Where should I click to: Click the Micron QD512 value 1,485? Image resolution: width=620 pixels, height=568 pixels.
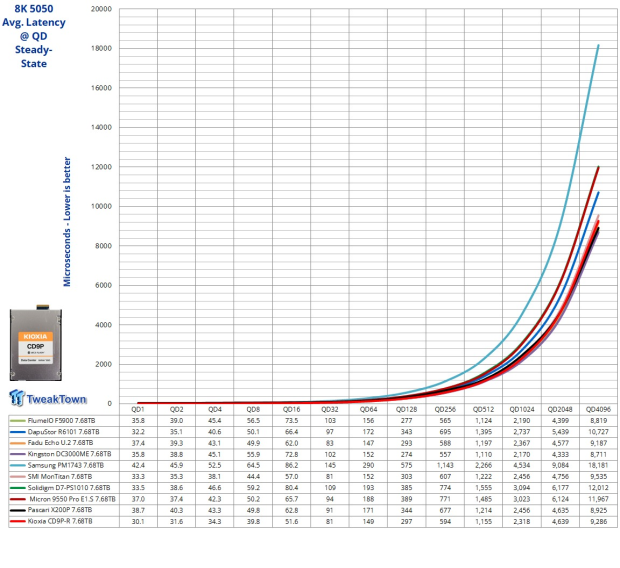[484, 499]
